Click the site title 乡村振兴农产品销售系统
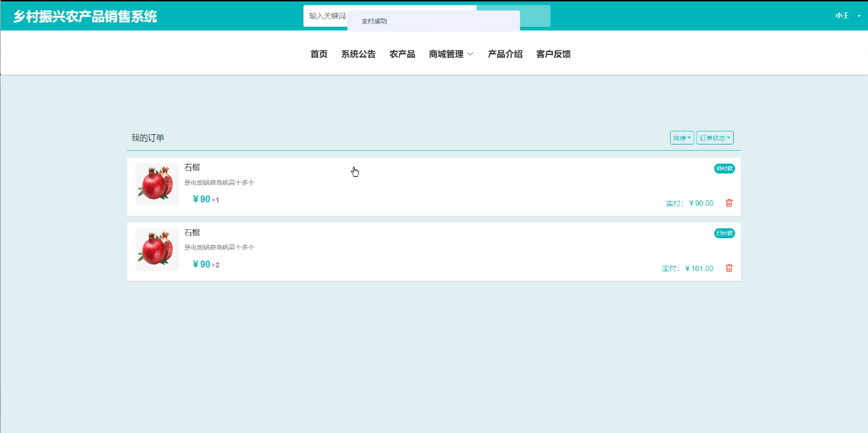 85,17
